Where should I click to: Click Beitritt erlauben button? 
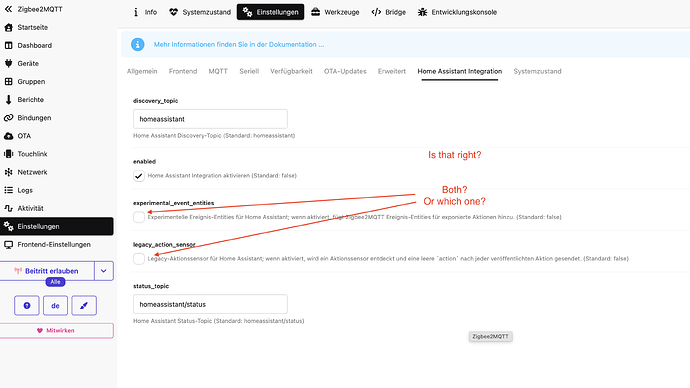(x=47, y=271)
